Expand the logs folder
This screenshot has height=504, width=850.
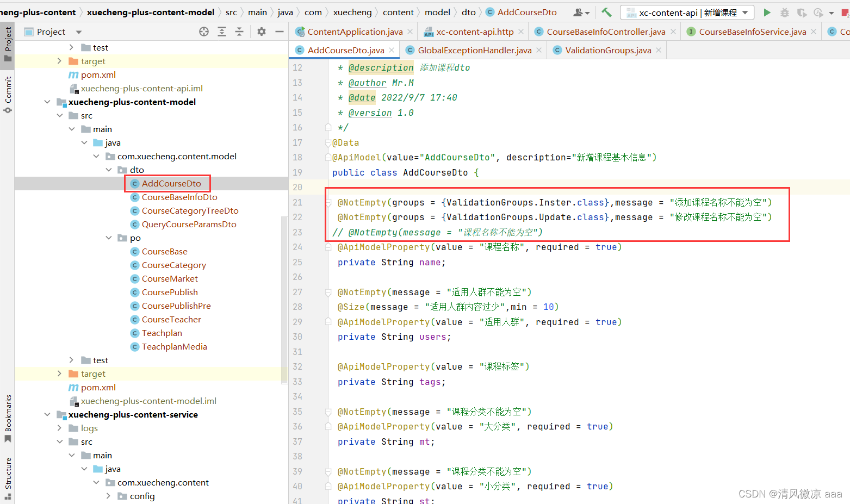pyautogui.click(x=59, y=428)
